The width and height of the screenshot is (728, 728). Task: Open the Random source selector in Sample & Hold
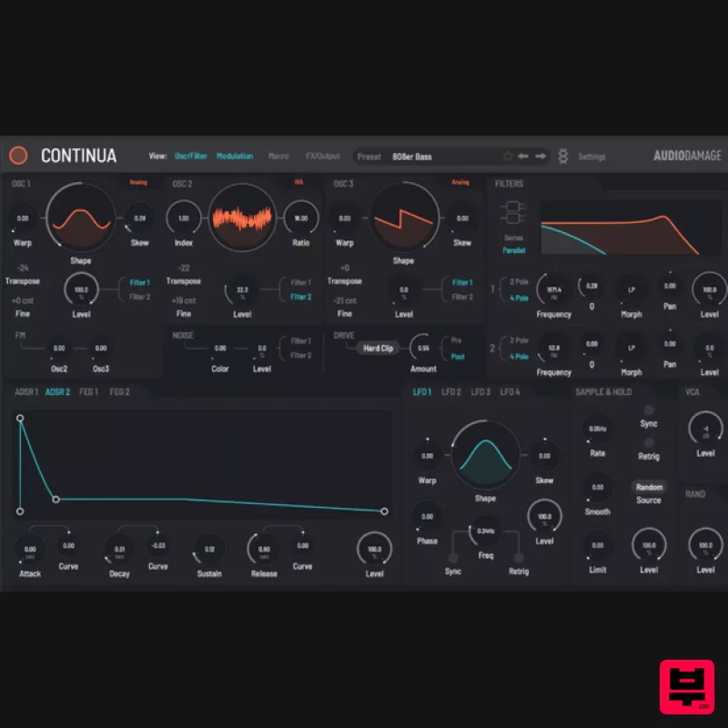point(650,487)
